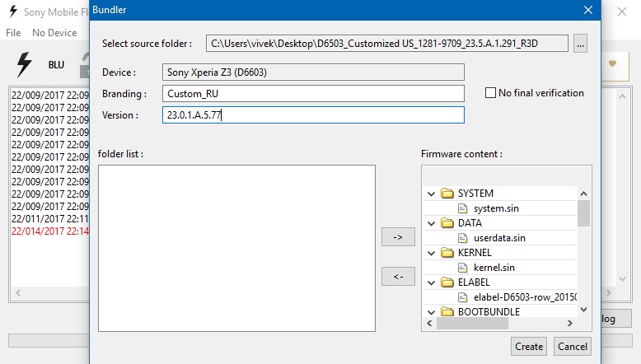Click red log entry 22/014/2017
Screen dimensions: 641x364
(50, 231)
